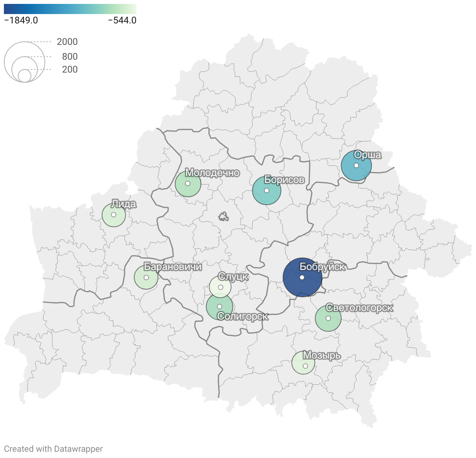Click the Светлогорск bubble marker
Image resolution: width=476 pixels, height=458 pixels.
pos(328,318)
